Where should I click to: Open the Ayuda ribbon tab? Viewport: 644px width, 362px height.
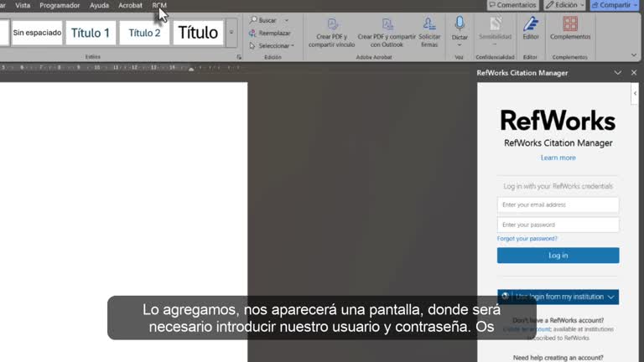click(x=100, y=5)
